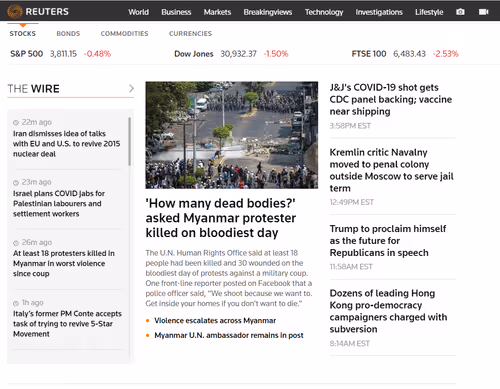The image size is (500, 389).
Task: Switch to the Bonds tab
Action: point(68,33)
